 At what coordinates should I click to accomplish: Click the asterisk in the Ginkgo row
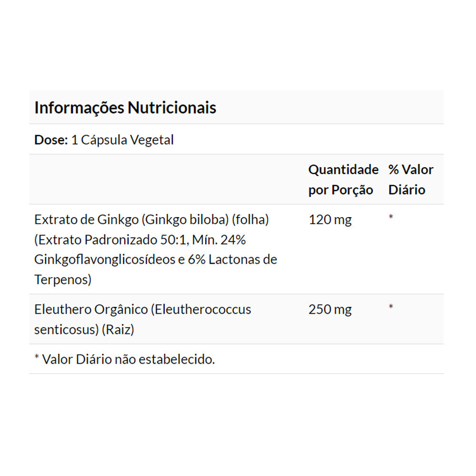coord(391,218)
